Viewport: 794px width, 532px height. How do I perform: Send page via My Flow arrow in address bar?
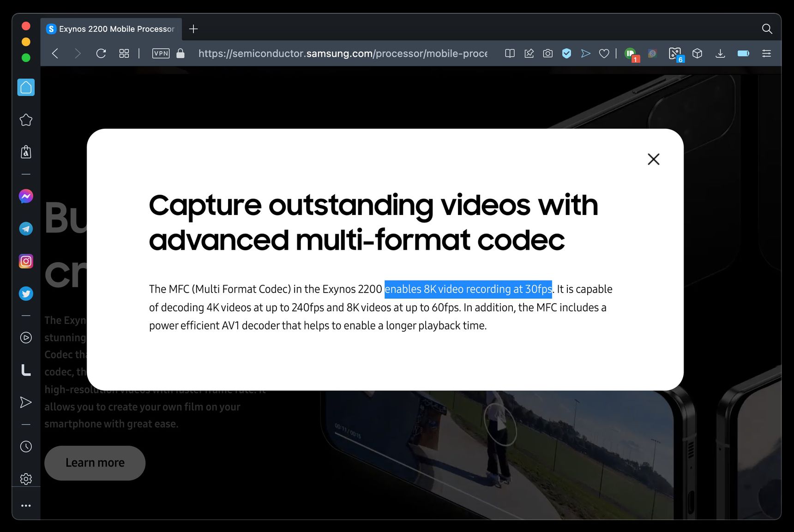point(585,54)
